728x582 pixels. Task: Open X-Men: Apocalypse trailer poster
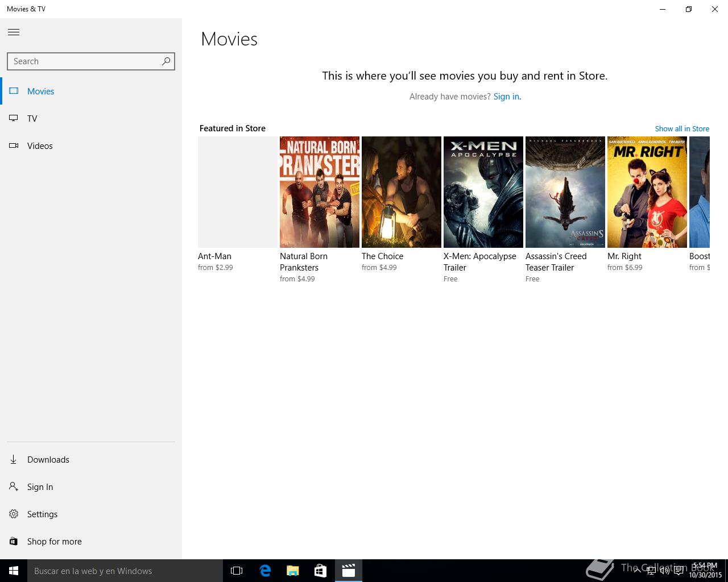pyautogui.click(x=483, y=192)
